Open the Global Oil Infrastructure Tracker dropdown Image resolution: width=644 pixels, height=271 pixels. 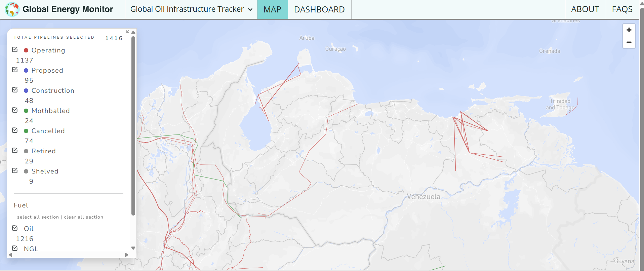[x=191, y=9]
